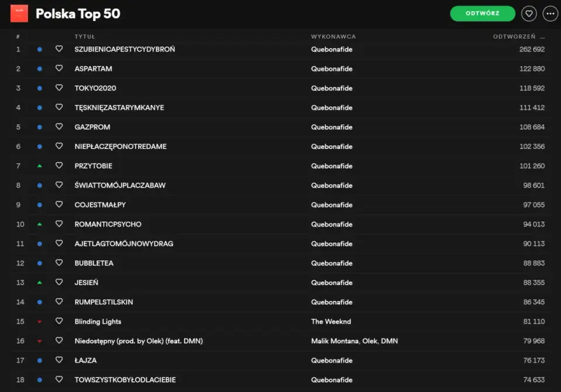This screenshot has height=392, width=561.
Task: Select the green up-arrow indicator on PRZYTOBIE row
Action: coord(40,166)
